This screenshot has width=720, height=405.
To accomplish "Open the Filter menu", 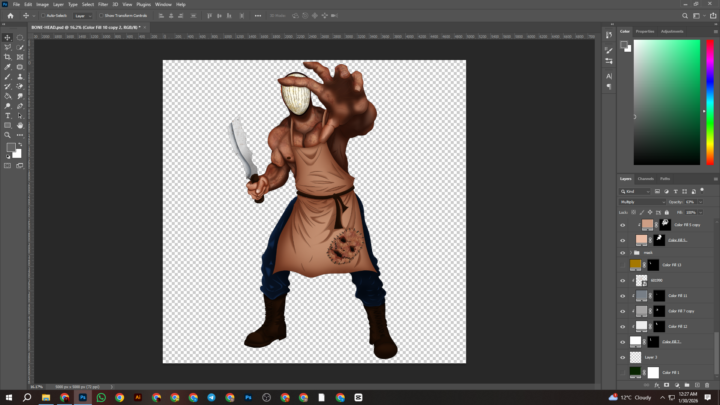I will point(103,4).
